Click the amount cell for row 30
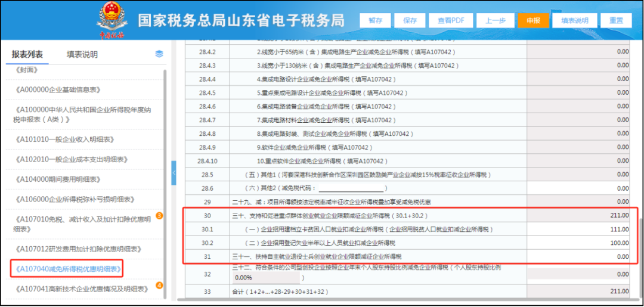Viewport: 644px width, 307px height. pos(578,215)
